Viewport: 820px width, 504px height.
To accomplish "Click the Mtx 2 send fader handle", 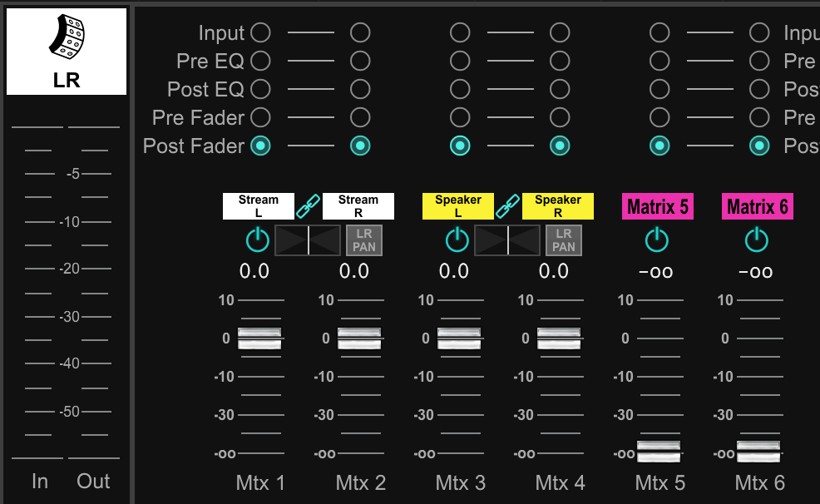I will tap(359, 338).
